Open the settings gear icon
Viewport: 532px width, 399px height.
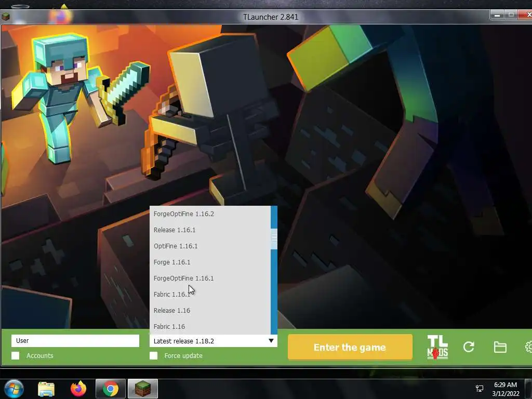528,347
